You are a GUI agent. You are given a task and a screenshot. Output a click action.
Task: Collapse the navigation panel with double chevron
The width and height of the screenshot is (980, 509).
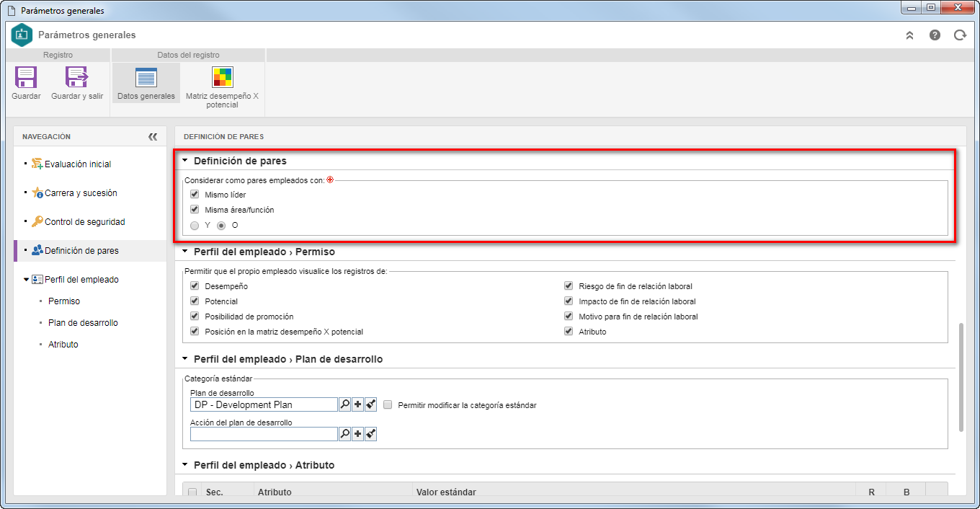pyautogui.click(x=153, y=136)
